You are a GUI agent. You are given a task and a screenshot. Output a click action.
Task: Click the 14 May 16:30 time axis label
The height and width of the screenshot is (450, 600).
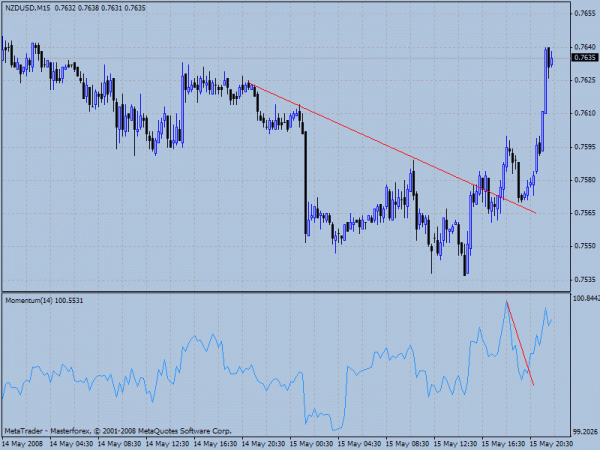[x=215, y=444]
